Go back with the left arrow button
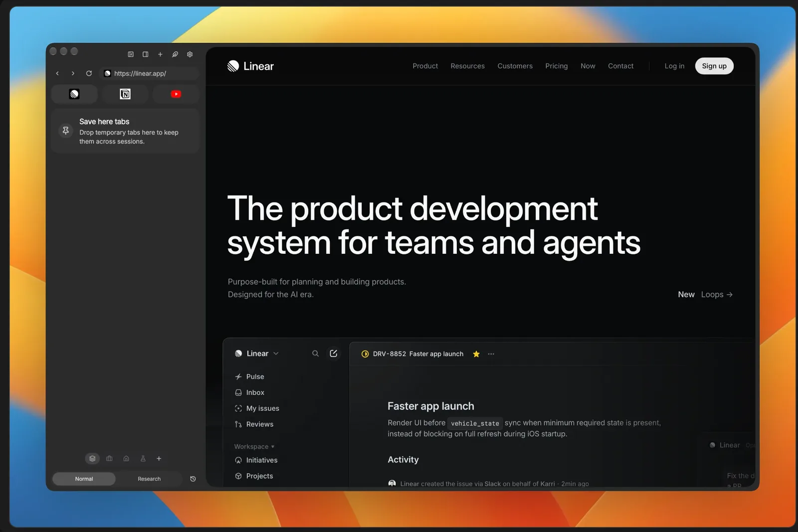798x532 pixels. [x=57, y=73]
